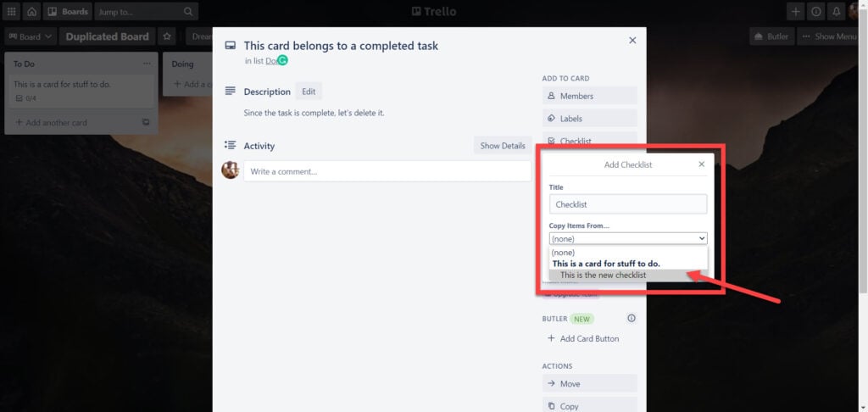Open To Do list actions ellipsis

coord(147,64)
